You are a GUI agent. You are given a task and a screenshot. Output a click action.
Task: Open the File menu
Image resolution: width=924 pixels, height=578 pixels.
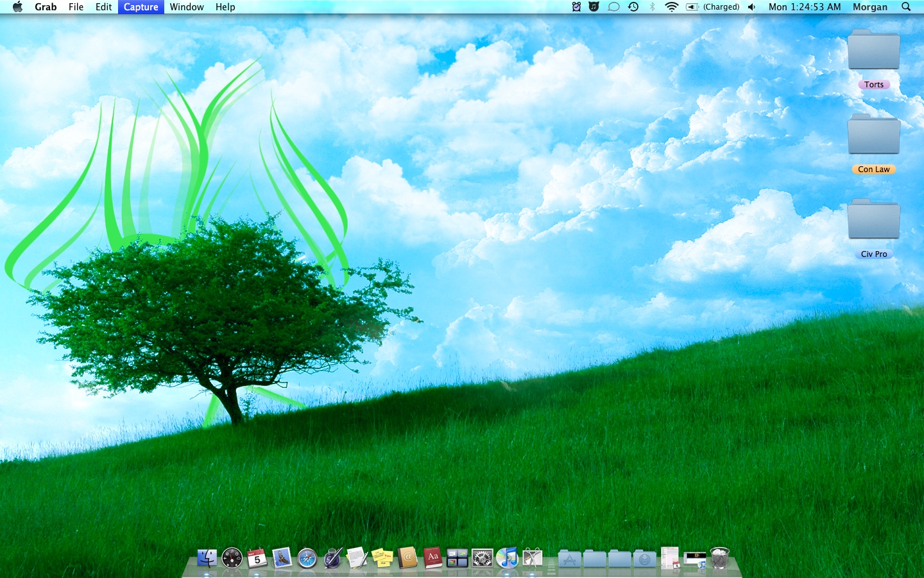pyautogui.click(x=76, y=7)
